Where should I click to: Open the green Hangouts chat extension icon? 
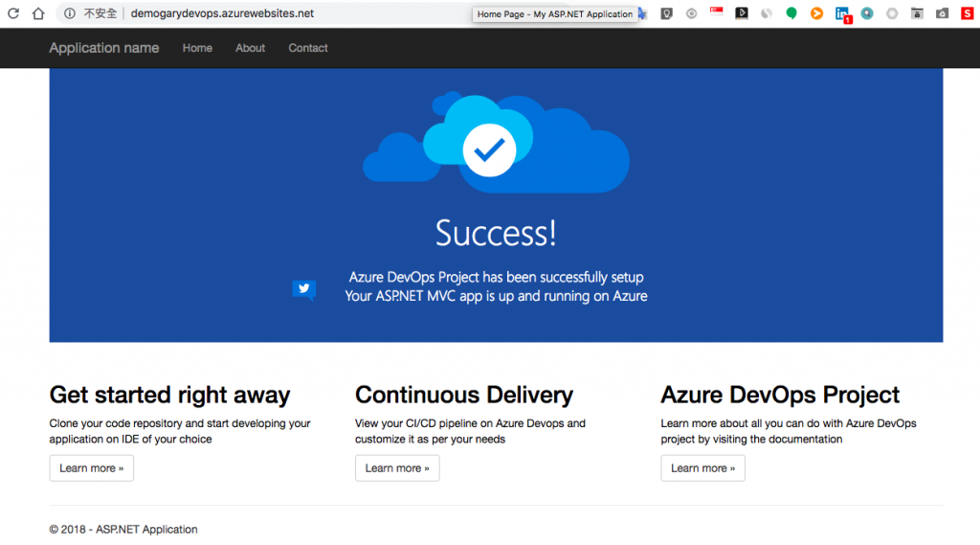[791, 13]
